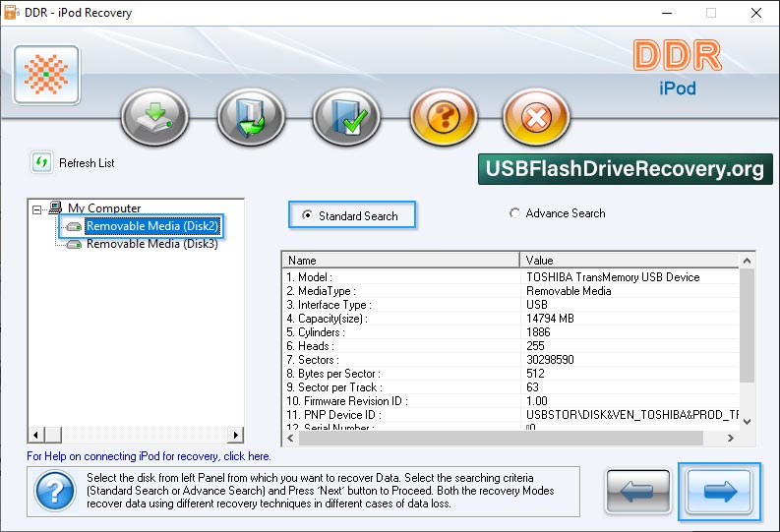Viewport: 780px width, 532px height.
Task: Click the tree panel horizontal scrollbar thumb
Action: tap(53, 435)
